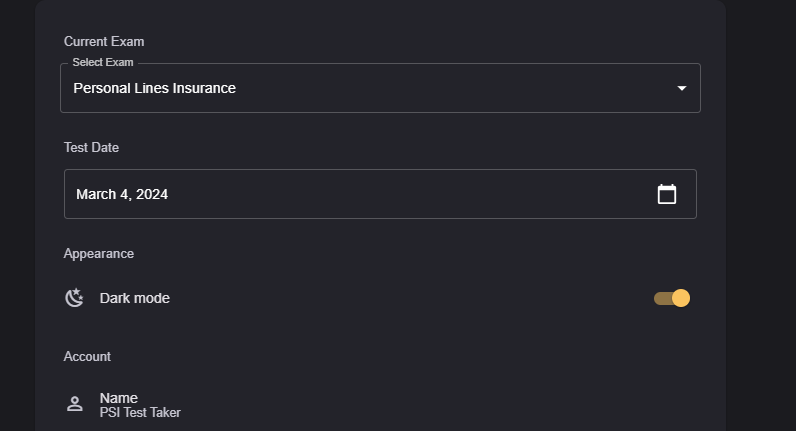Click the yellow knob of Dark mode switch
This screenshot has height=431, width=796.
(681, 298)
